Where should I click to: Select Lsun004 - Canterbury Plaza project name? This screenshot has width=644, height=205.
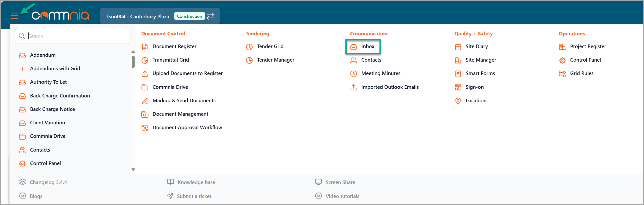click(x=137, y=17)
